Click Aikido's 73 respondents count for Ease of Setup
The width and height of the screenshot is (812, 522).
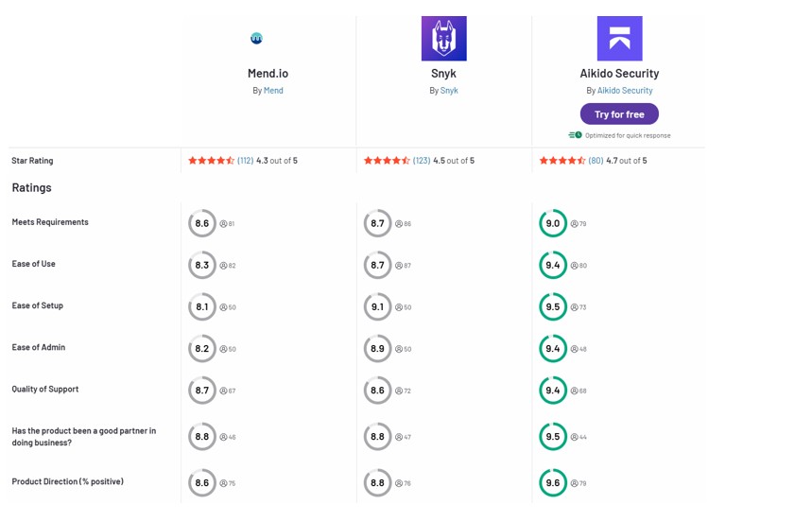click(x=579, y=307)
